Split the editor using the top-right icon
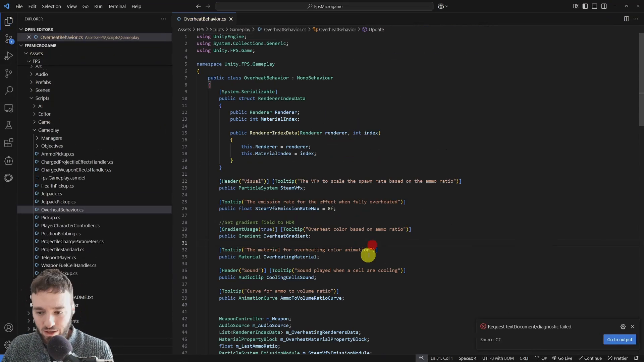Screen dimensions: 644x362 click(x=627, y=19)
